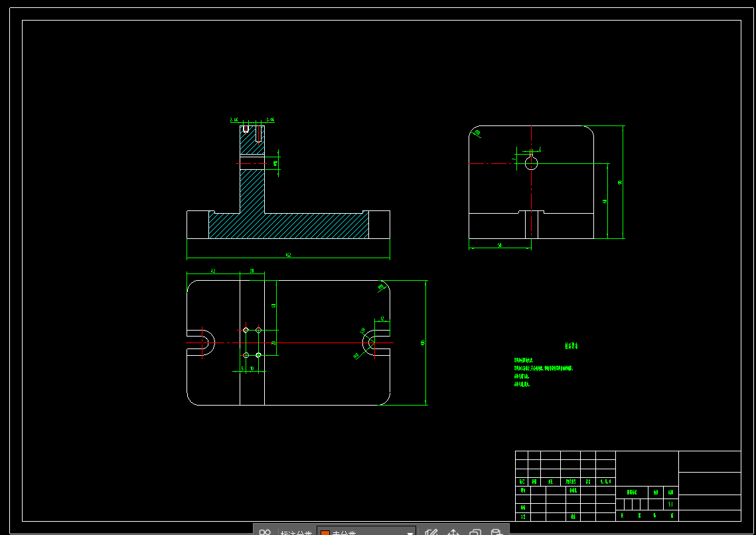Click the orange color swatch beside 未分类
Screen dimensions: 756x535
325,533
